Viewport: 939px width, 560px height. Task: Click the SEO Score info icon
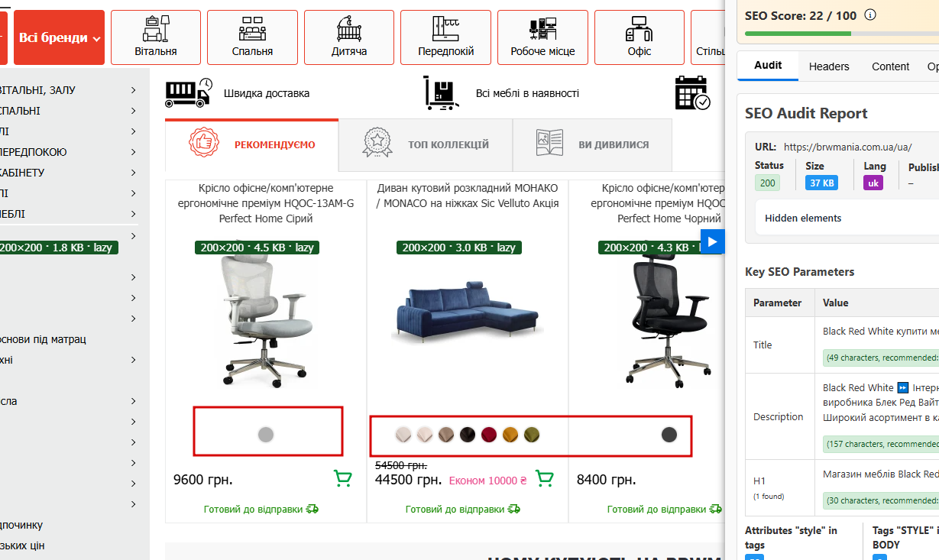869,15
